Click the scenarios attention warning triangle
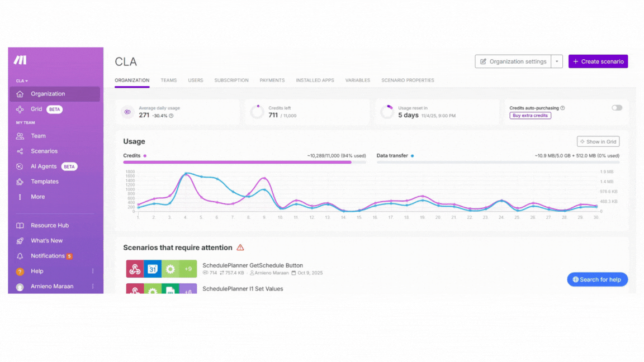This screenshot has width=644, height=362. click(x=240, y=247)
